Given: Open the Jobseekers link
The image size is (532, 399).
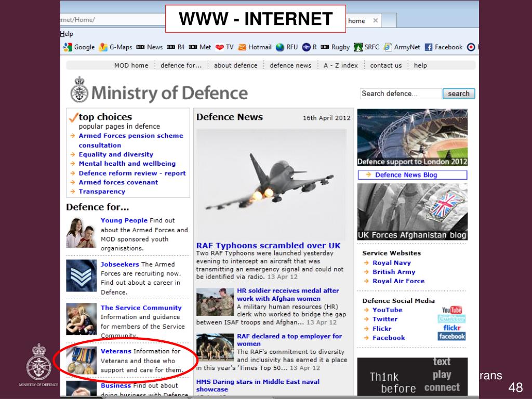Looking at the screenshot, I should 119,264.
